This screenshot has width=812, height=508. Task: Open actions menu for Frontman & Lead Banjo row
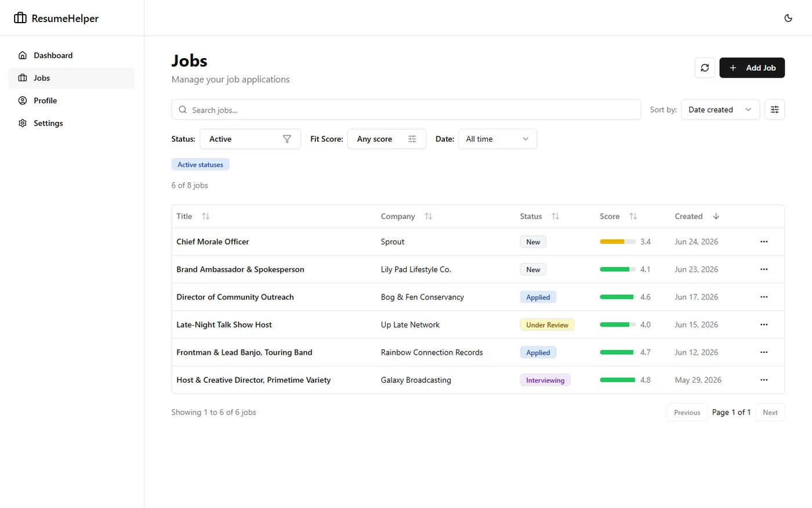point(764,352)
